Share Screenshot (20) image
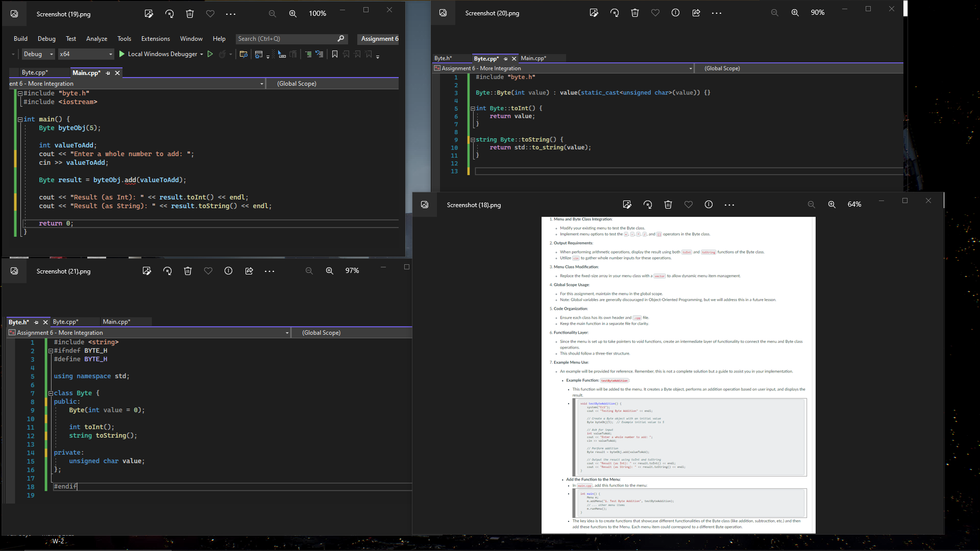Screen dimensions: 980x551 point(696,13)
